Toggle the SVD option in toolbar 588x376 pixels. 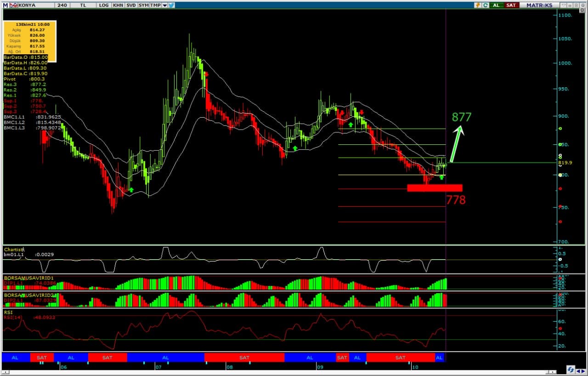130,5
